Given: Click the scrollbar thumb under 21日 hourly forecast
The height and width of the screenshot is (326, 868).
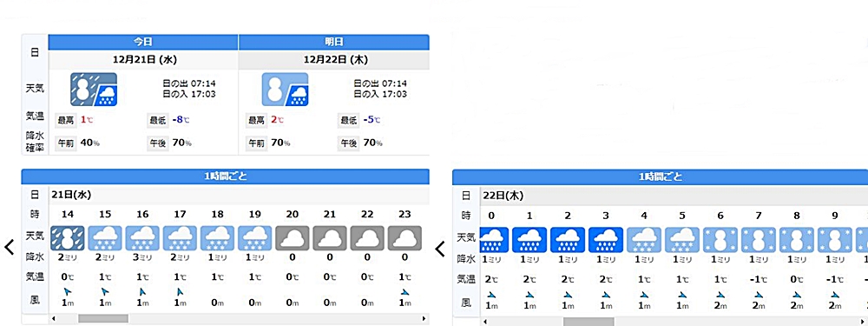Looking at the screenshot, I should 103,319.
